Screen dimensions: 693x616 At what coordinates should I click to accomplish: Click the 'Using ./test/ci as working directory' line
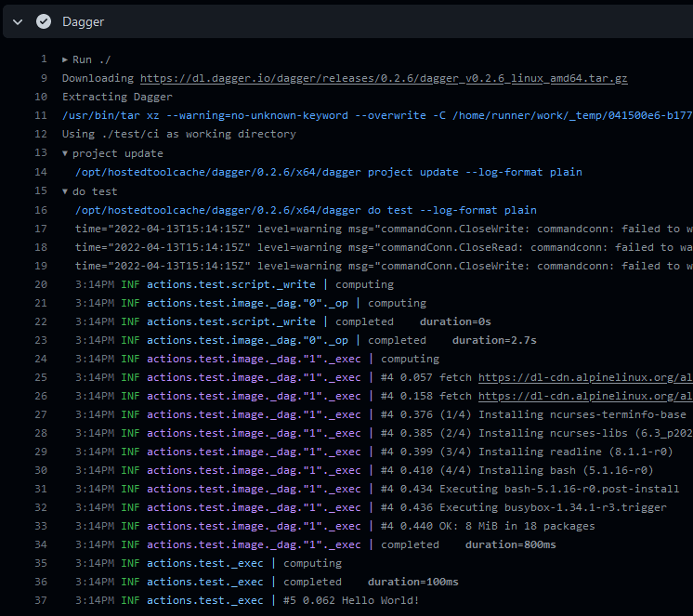178,134
